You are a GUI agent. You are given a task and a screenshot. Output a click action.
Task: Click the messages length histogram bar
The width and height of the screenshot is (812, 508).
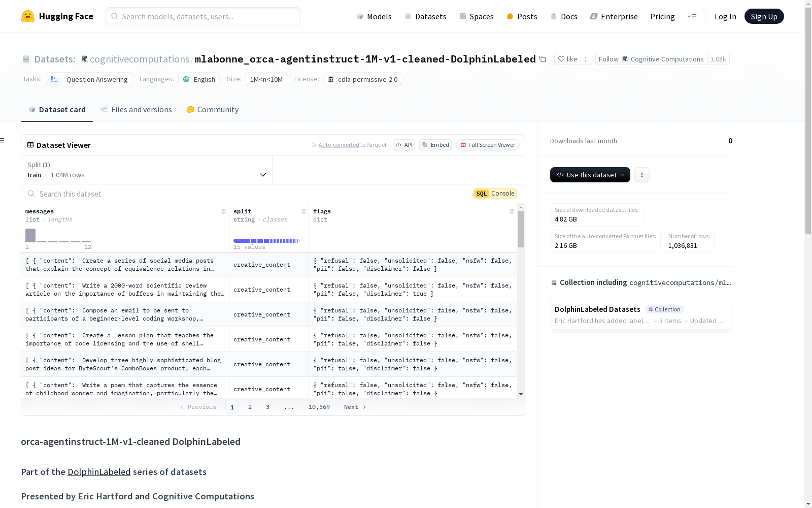click(x=30, y=235)
